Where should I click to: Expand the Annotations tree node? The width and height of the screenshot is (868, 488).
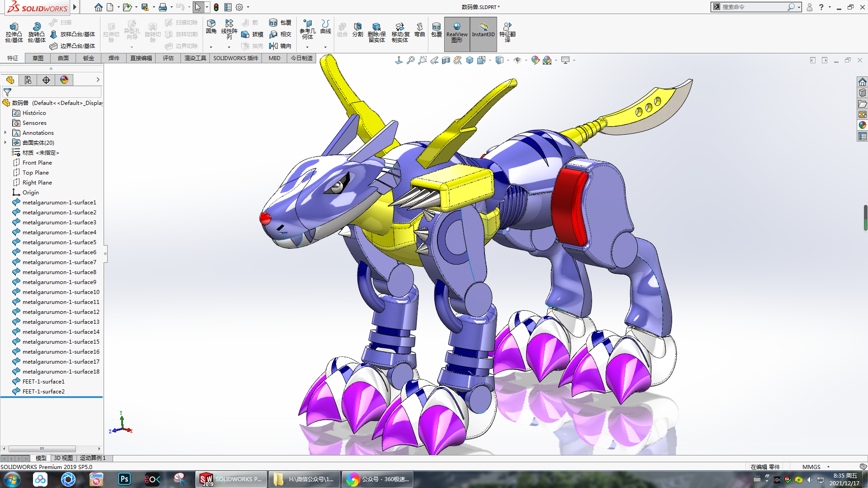pyautogui.click(x=5, y=133)
